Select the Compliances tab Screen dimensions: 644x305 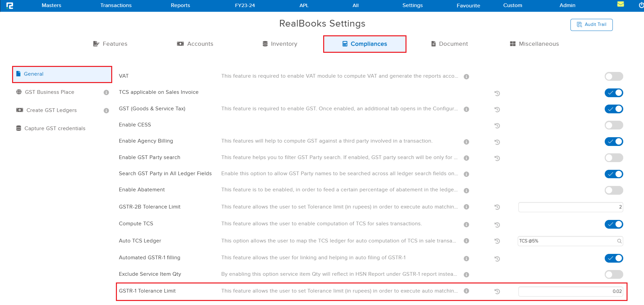(365, 44)
